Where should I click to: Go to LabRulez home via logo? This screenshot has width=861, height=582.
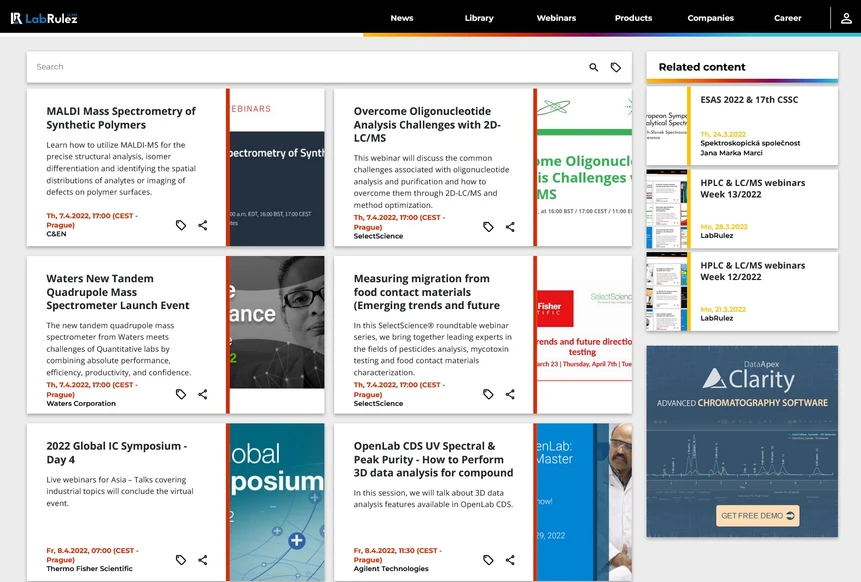pyautogui.click(x=44, y=18)
